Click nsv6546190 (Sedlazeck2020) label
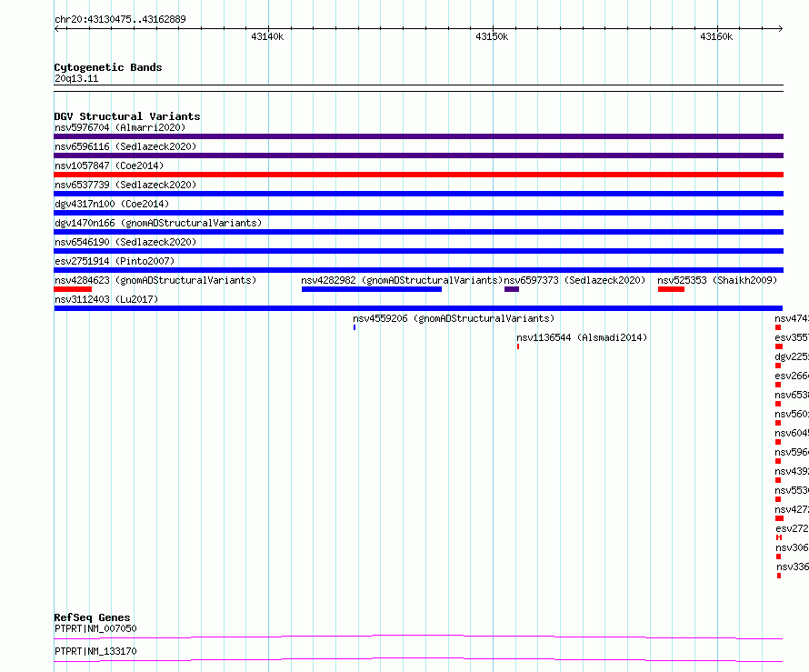809x672 pixels. [125, 242]
